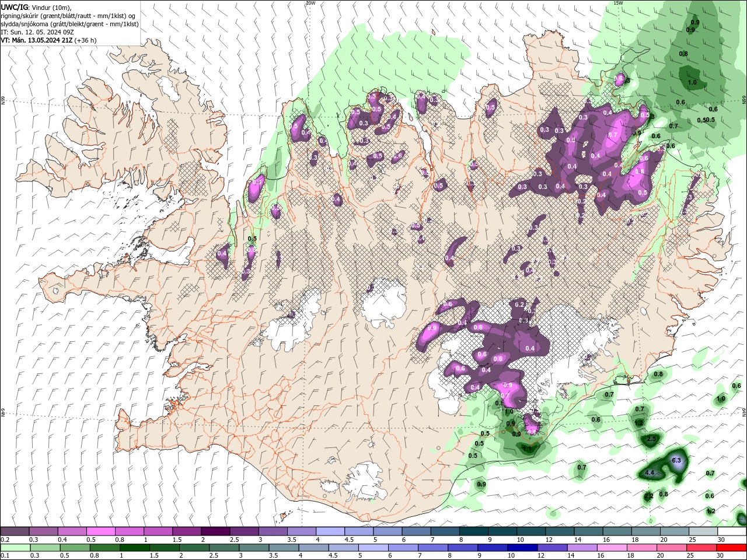Click the bright pink 0.5 swatch on snow scale
This screenshot has width=747, height=560.
(x=100, y=531)
